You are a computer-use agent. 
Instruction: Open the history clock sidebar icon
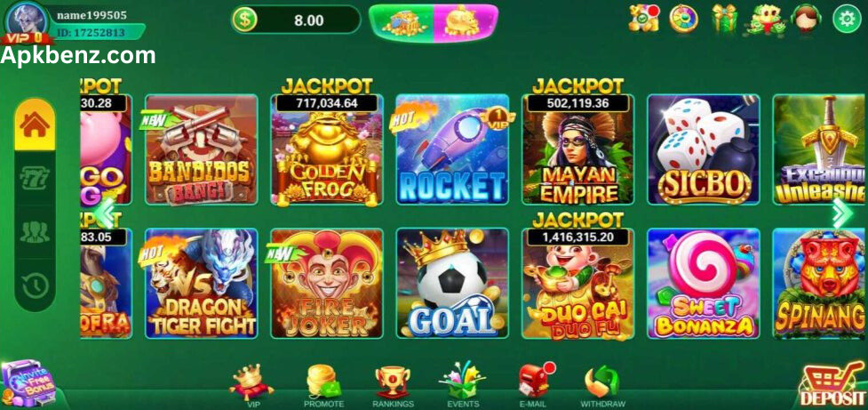pos(35,285)
